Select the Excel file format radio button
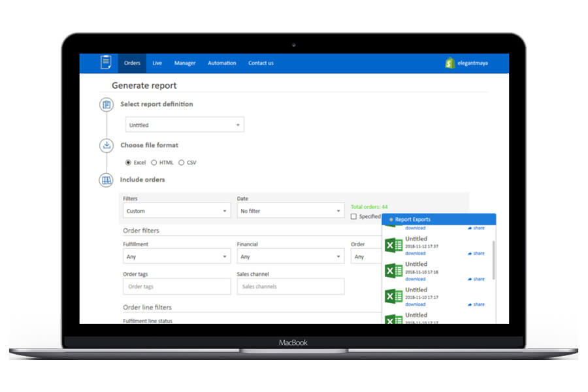The width and height of the screenshot is (588, 392). coord(128,163)
